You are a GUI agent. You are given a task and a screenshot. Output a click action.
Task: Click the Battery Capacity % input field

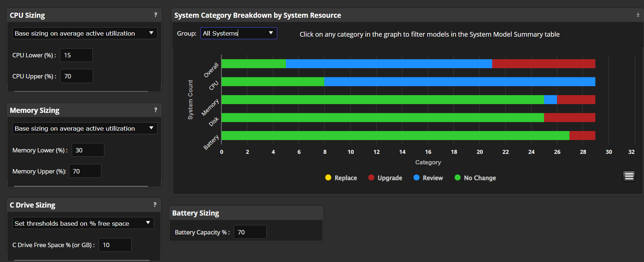point(250,232)
